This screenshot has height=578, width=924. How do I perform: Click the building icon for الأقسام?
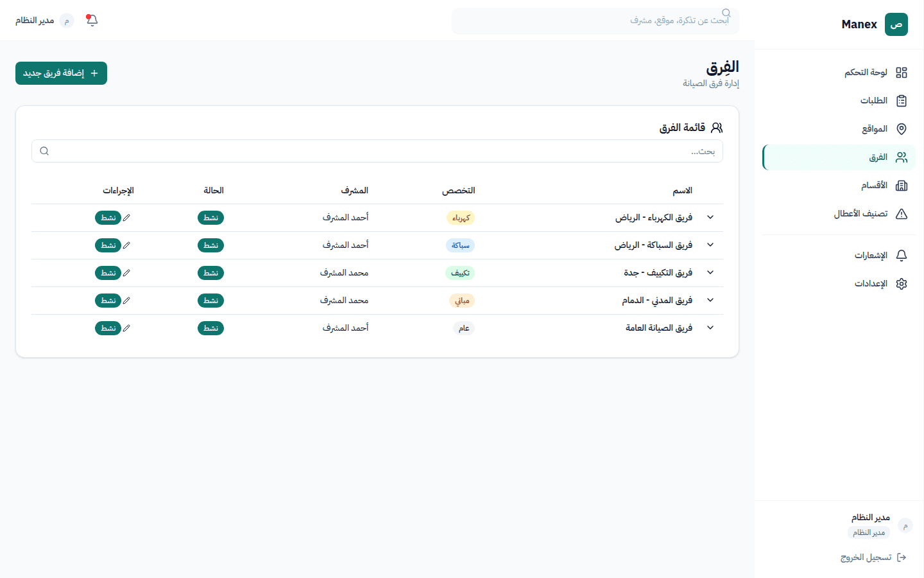902,186
